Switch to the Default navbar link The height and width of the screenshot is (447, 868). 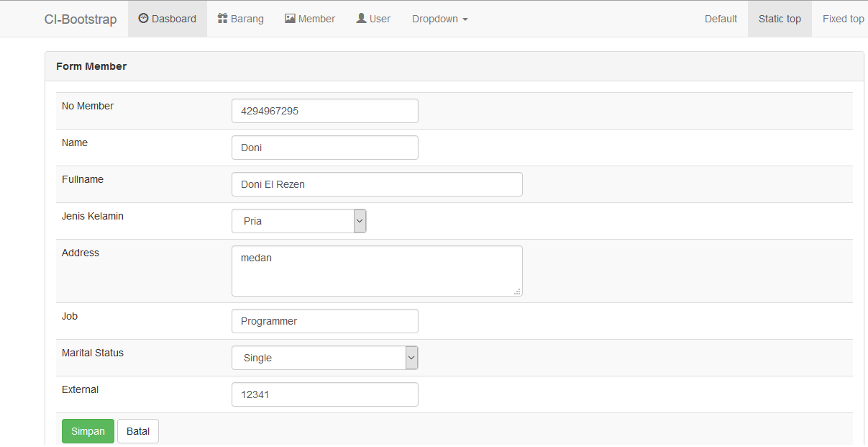[721, 19]
